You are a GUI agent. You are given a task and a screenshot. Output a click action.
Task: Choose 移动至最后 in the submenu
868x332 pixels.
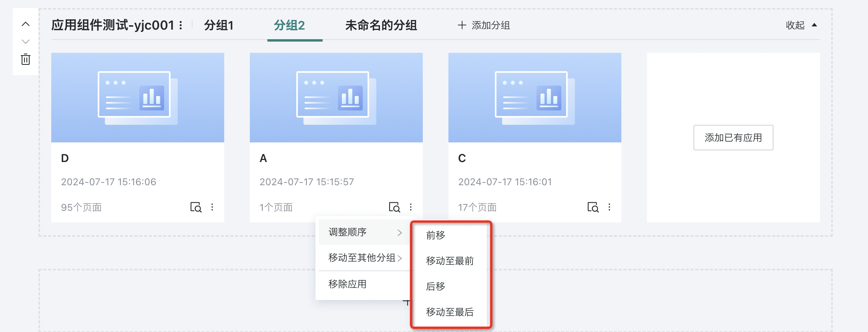pos(450,312)
